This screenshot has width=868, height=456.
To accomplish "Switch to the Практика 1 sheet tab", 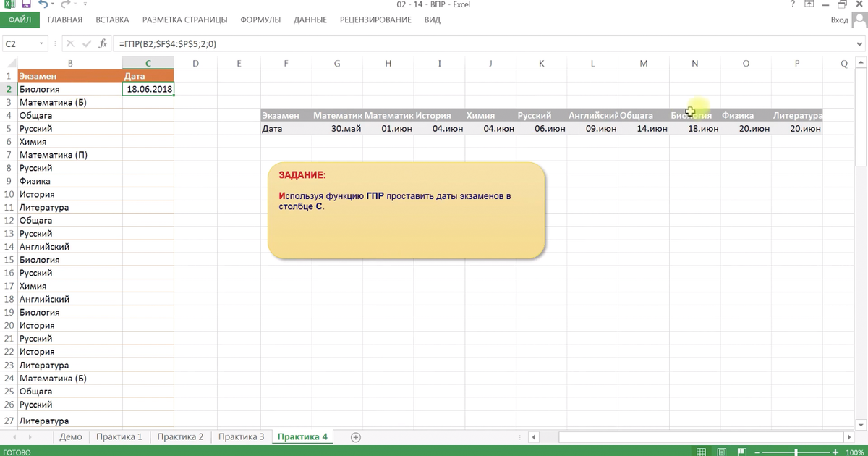I will pos(119,437).
